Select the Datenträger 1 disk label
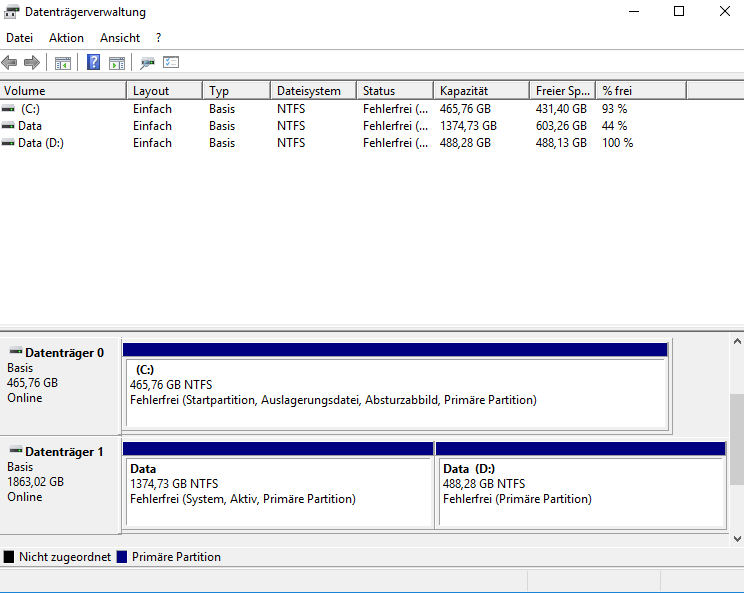Viewport: 744px width, 593px height. point(64,452)
